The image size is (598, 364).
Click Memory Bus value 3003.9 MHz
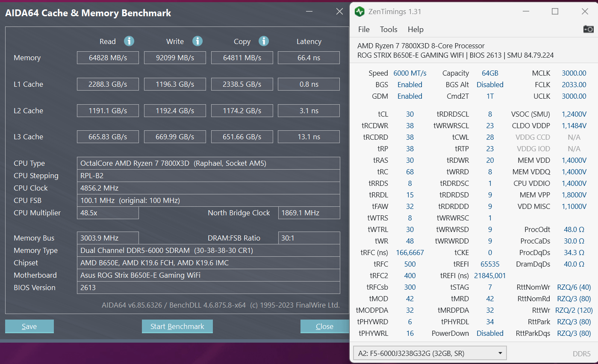[x=108, y=238]
